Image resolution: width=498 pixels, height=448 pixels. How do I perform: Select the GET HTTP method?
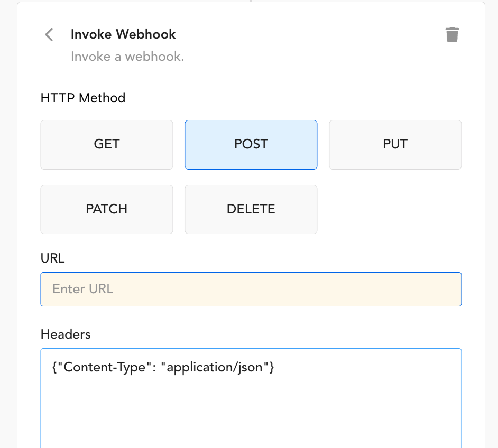[x=107, y=145]
